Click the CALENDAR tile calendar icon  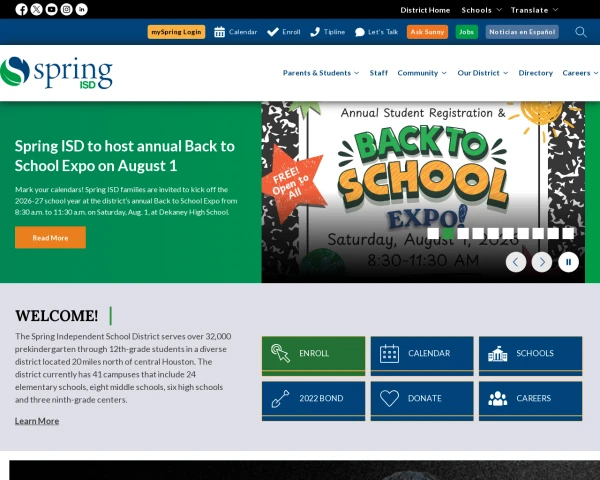(389, 353)
